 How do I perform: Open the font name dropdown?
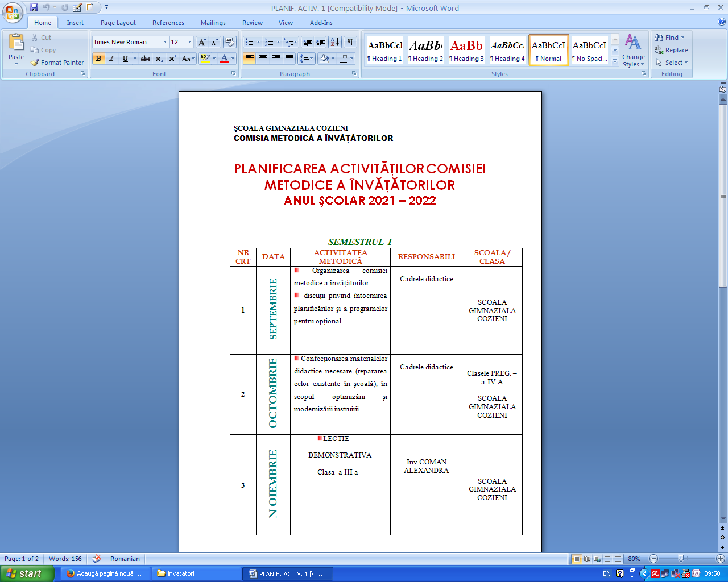point(165,42)
